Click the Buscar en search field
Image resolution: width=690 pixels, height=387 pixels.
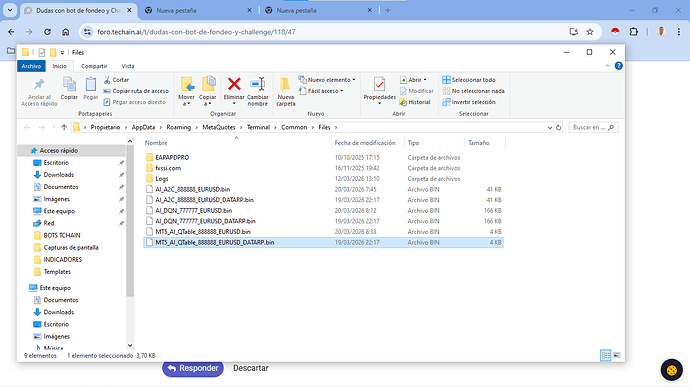(593, 127)
